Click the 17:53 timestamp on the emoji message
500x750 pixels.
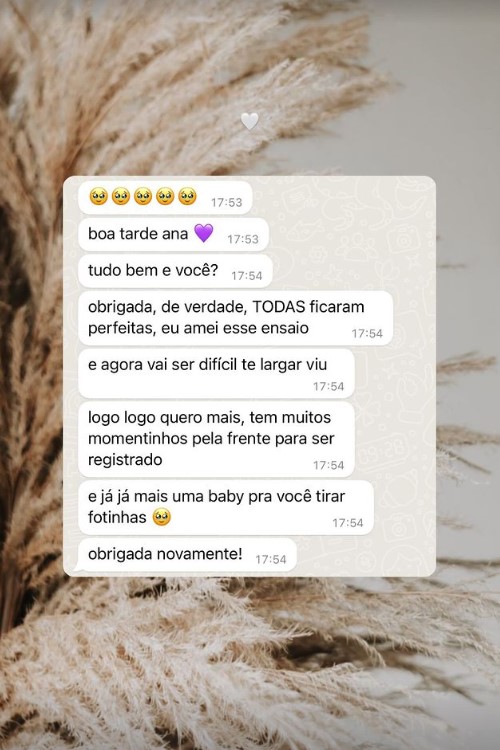click(227, 202)
